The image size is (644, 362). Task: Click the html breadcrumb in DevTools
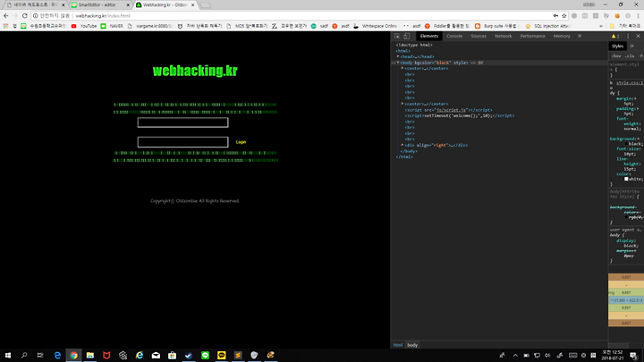pyautogui.click(x=397, y=345)
